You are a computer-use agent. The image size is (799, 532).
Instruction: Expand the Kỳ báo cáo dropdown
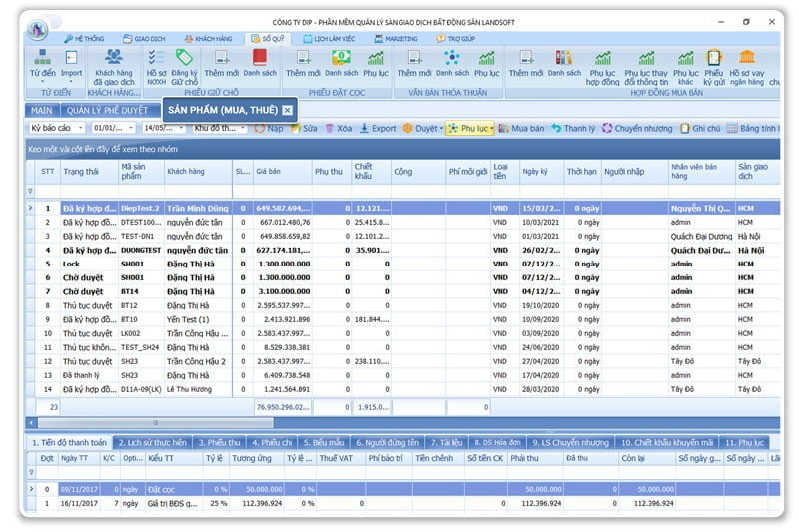57,129
